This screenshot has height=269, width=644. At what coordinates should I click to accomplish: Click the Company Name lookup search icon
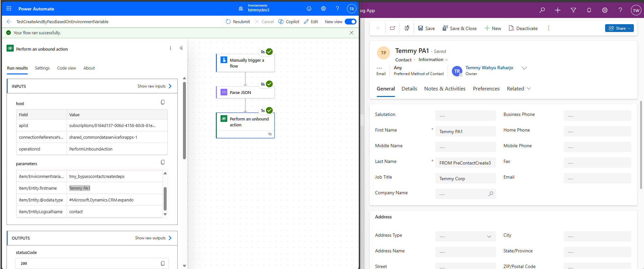[x=491, y=194]
